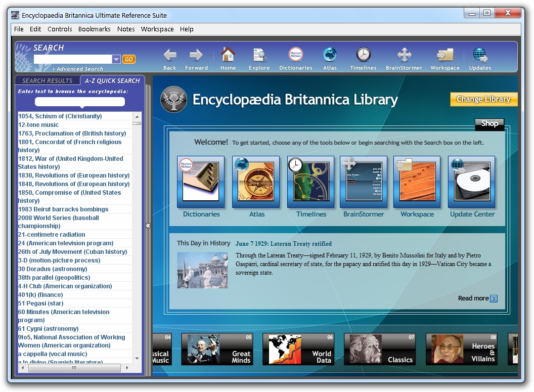
Task: Click the Read more link
Action: (x=473, y=298)
